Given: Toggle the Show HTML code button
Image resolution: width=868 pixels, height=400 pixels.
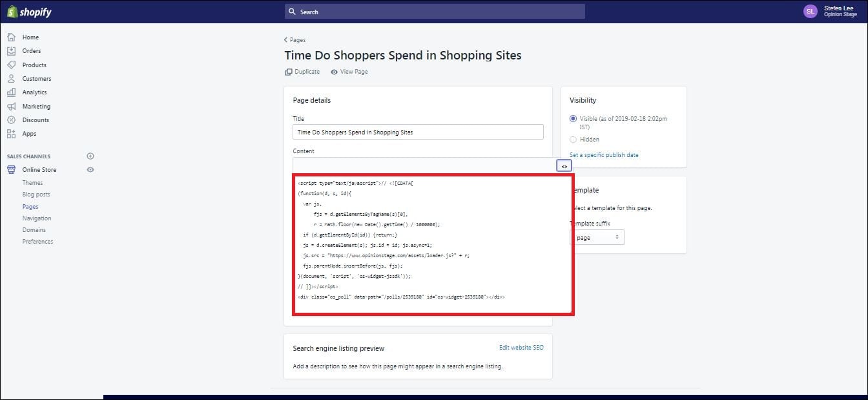Looking at the screenshot, I should (x=564, y=166).
